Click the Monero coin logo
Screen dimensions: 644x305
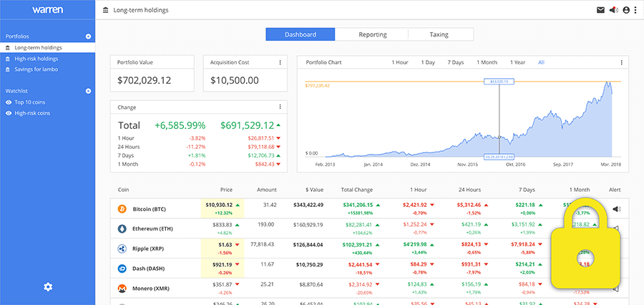click(x=122, y=288)
